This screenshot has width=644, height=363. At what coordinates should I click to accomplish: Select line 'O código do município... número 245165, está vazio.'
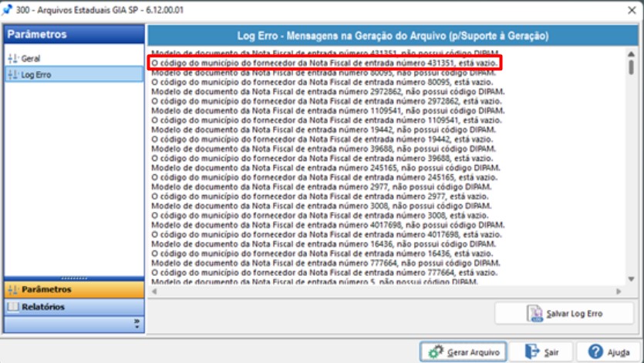point(325,177)
